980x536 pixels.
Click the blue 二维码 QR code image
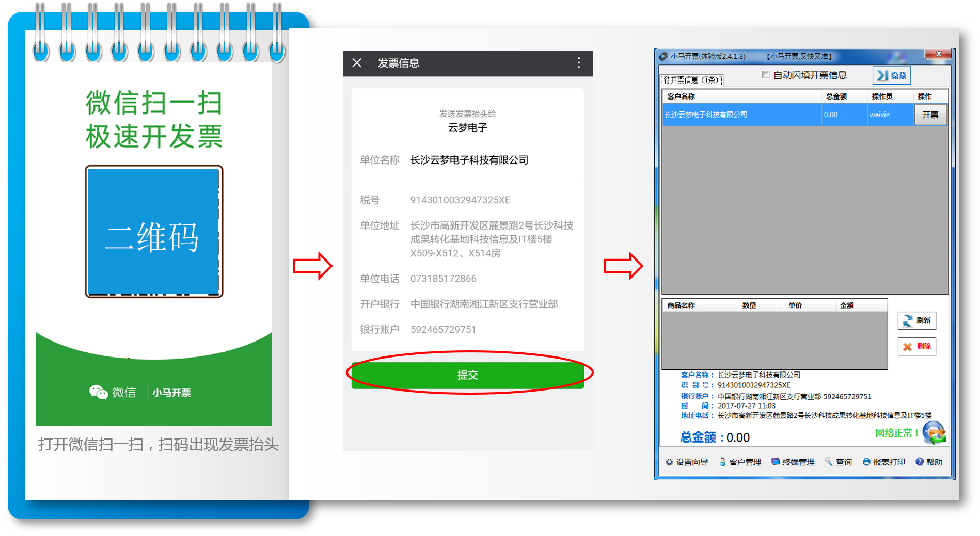(154, 232)
